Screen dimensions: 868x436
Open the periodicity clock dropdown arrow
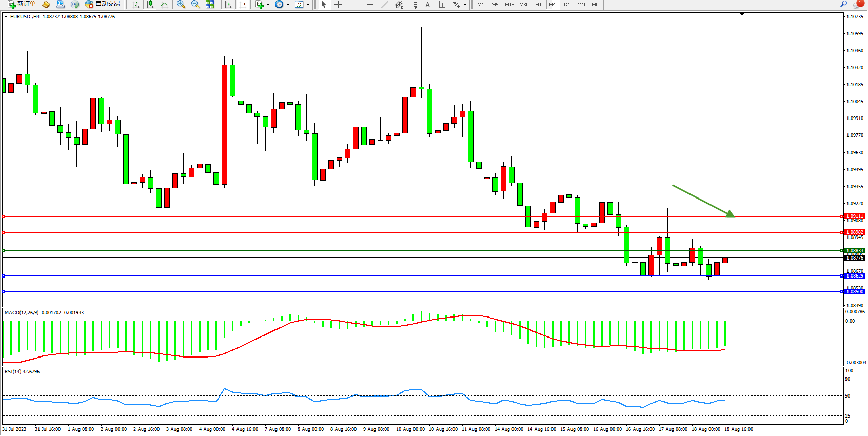click(288, 4)
